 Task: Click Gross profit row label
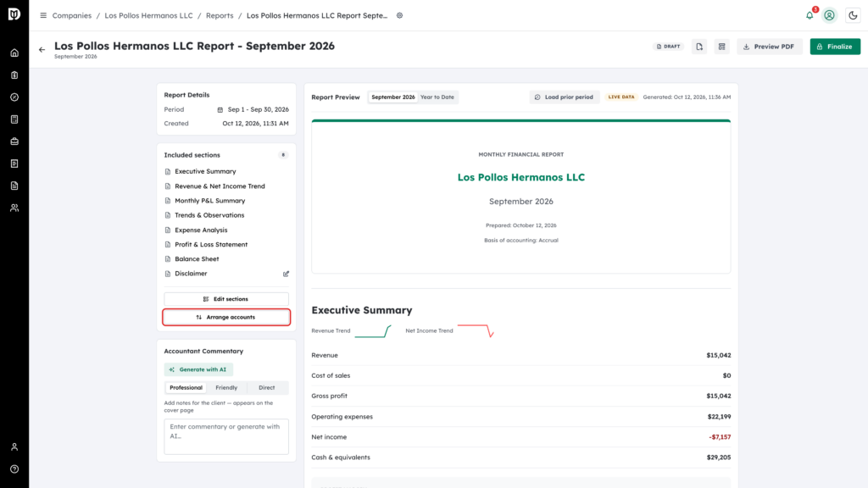(330, 396)
